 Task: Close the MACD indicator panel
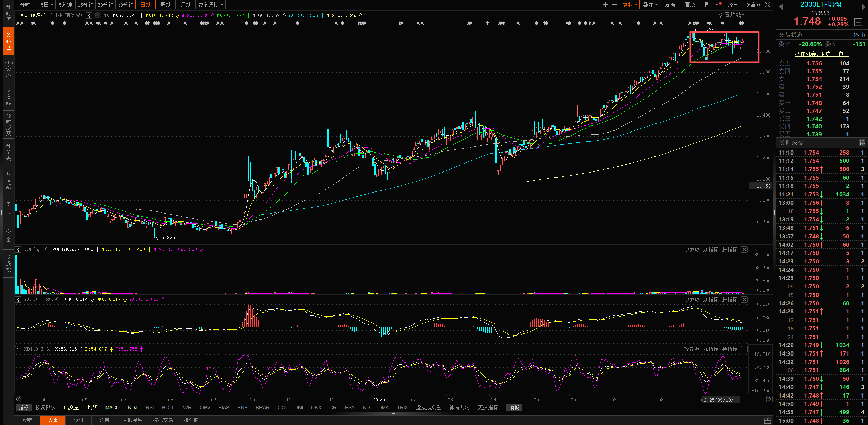point(744,299)
